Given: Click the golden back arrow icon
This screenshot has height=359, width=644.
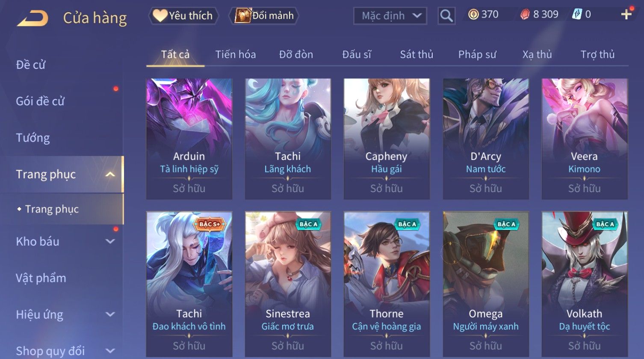Looking at the screenshot, I should click(x=32, y=18).
